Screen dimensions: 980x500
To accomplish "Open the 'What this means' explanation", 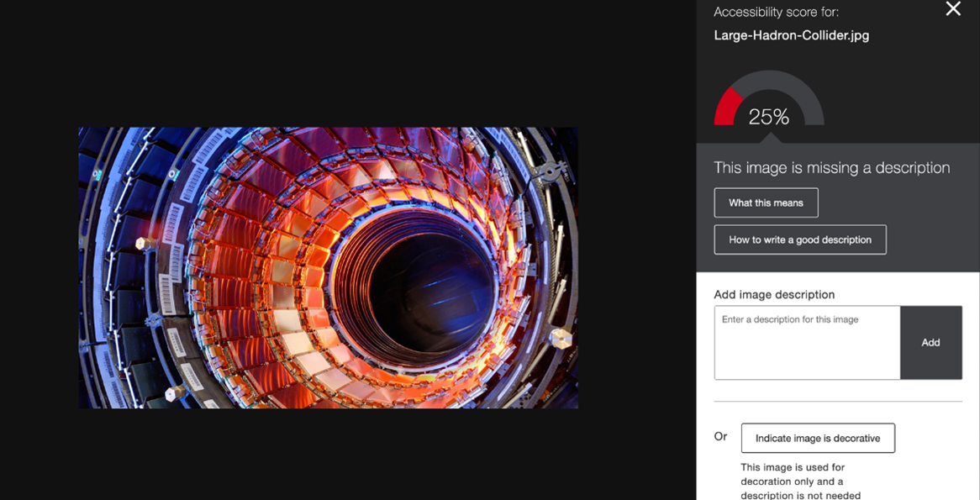I will tap(766, 203).
